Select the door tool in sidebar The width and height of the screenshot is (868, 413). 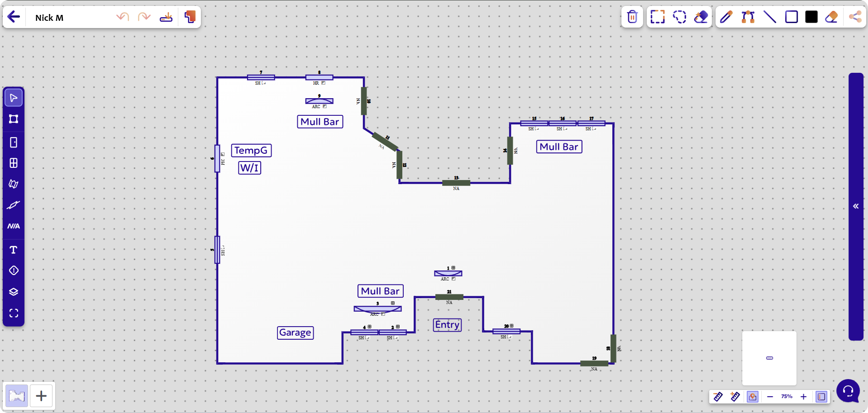click(x=14, y=142)
